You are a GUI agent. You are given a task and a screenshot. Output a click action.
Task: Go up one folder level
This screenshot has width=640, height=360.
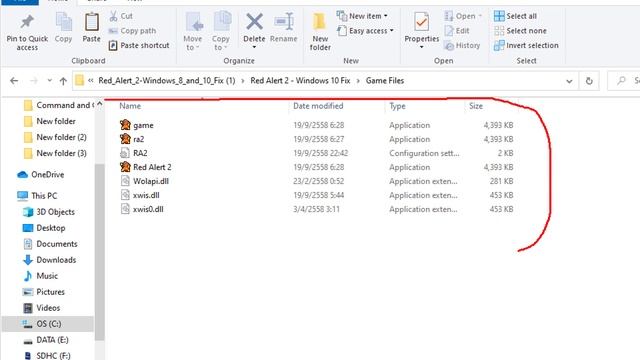click(63, 81)
